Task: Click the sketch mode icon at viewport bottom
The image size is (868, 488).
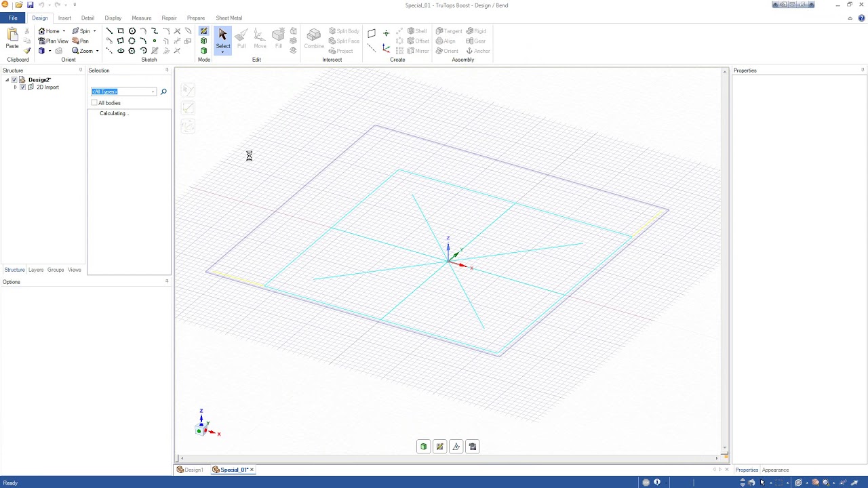Action: tap(440, 446)
